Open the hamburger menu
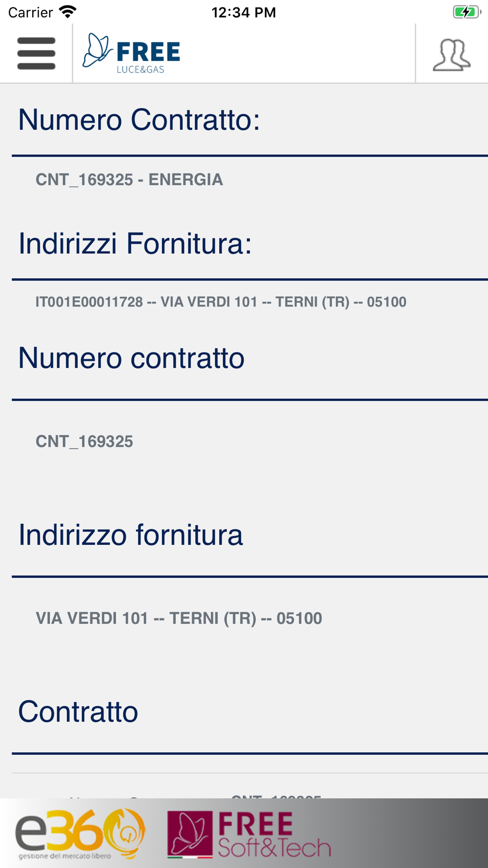488x868 pixels. [36, 53]
